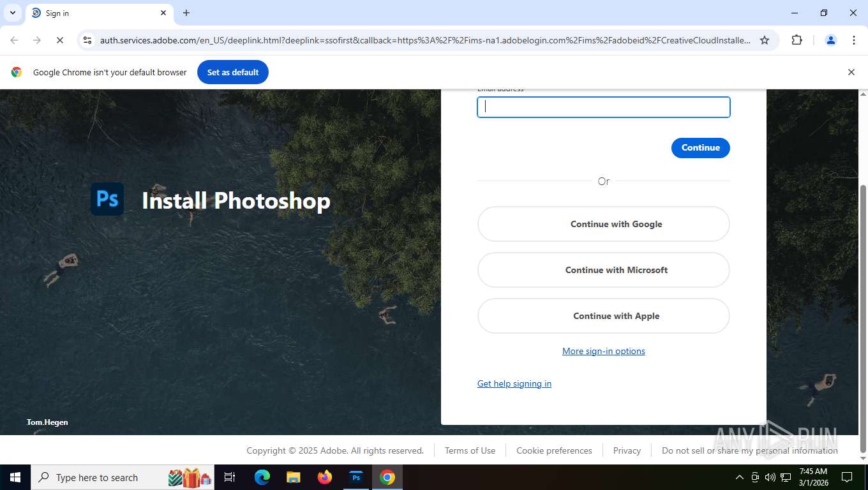The image size is (868, 490).
Task: Open Task View on taskbar
Action: click(230, 477)
